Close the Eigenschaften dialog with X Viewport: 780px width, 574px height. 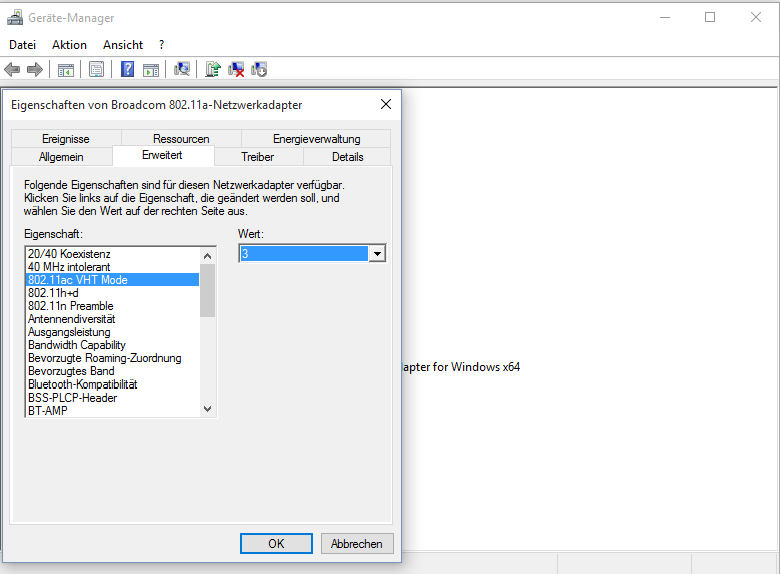point(386,104)
